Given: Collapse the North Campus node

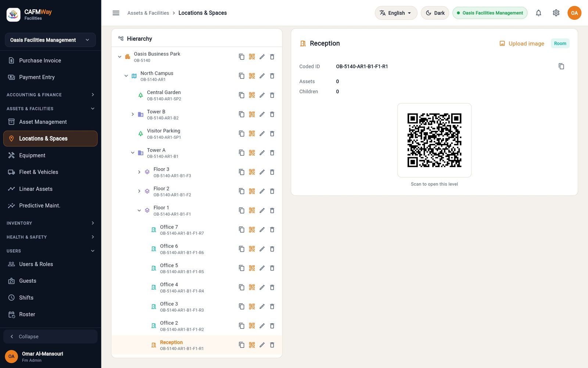Looking at the screenshot, I should pos(126,76).
